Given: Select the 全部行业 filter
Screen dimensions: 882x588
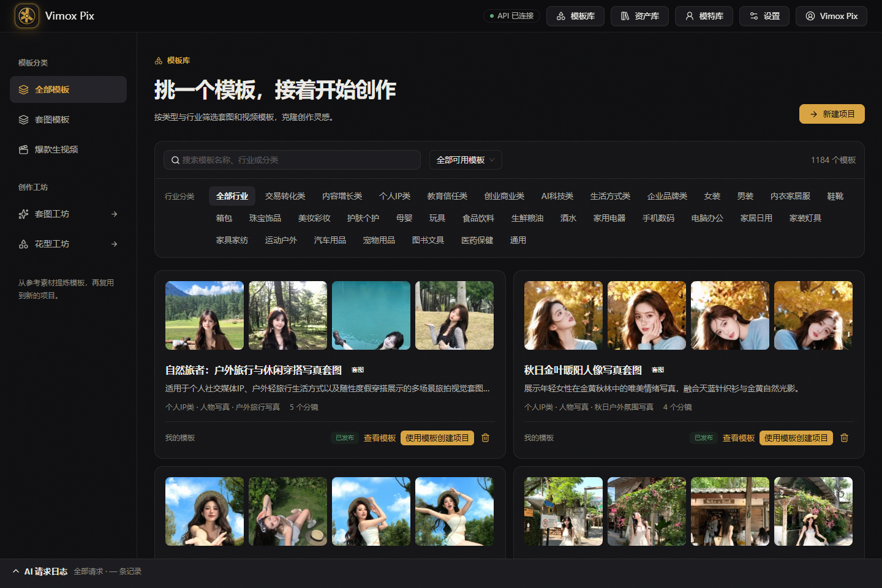Looking at the screenshot, I should click(232, 196).
